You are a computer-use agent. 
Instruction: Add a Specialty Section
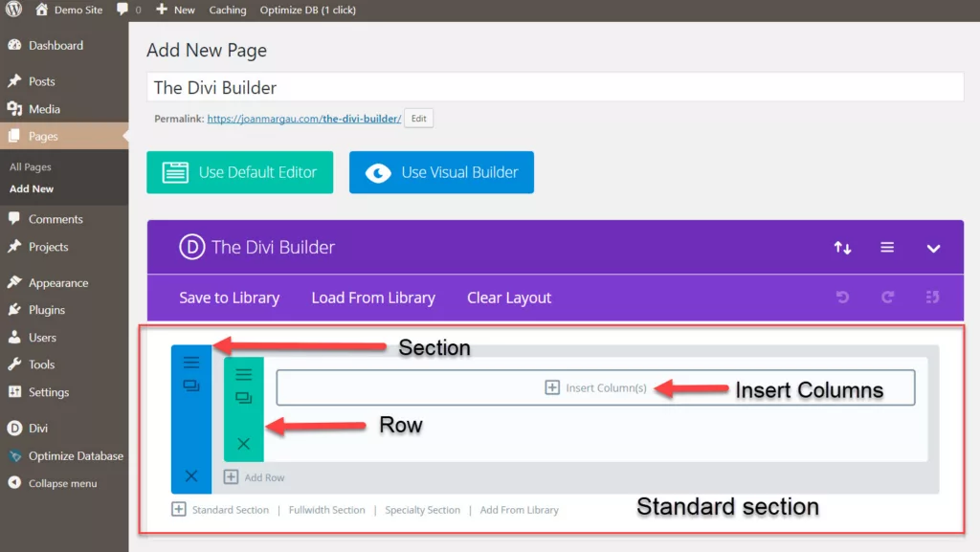click(422, 510)
